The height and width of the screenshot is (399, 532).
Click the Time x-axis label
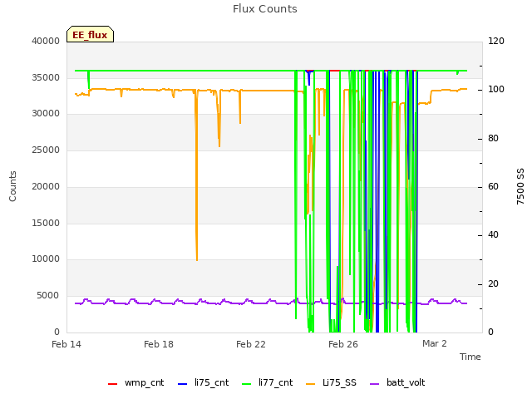(x=470, y=357)
